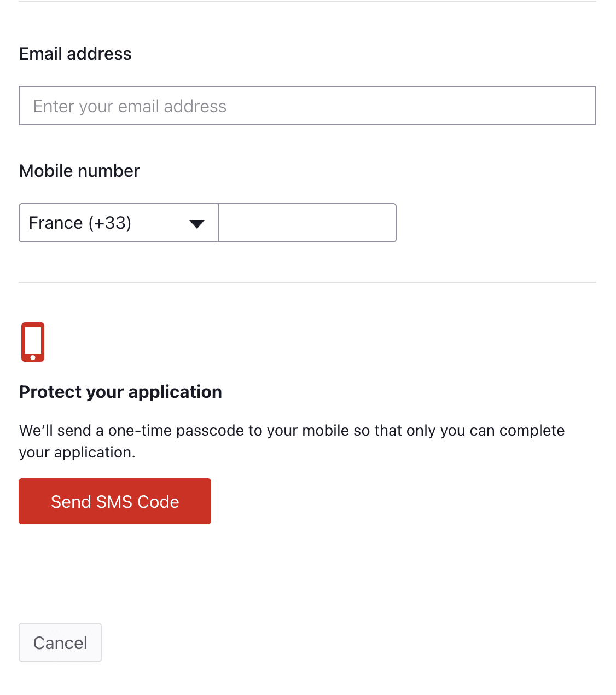Screen dimensions: 616x695
Task: Select the "Protect your application" heading
Action: 120,392
